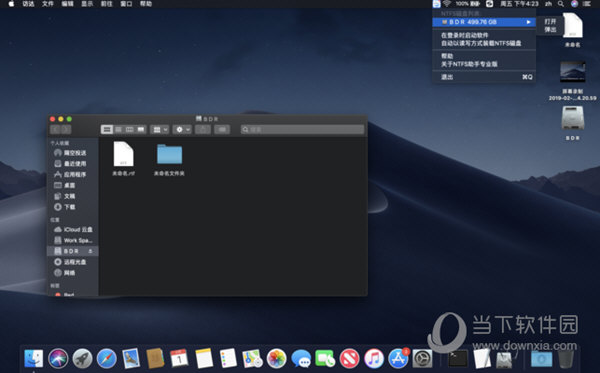Open the 窗口 menu in menu bar
Viewport: 600px width, 373px height.
(126, 4)
